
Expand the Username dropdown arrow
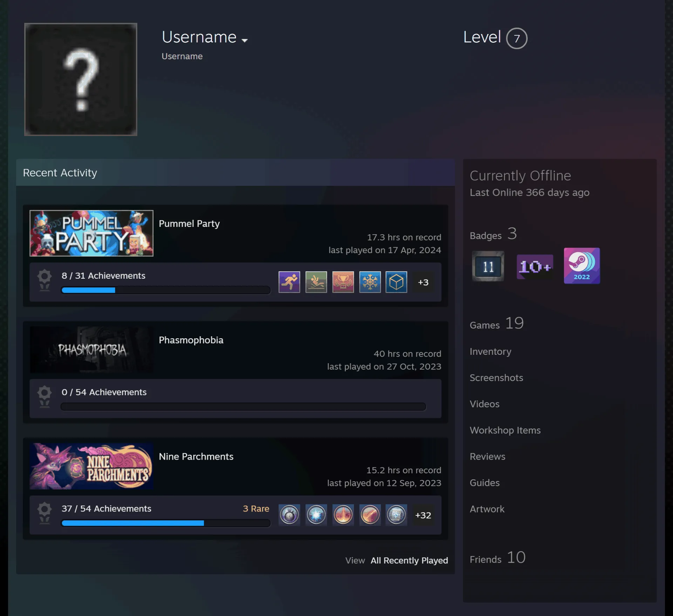[x=245, y=40]
